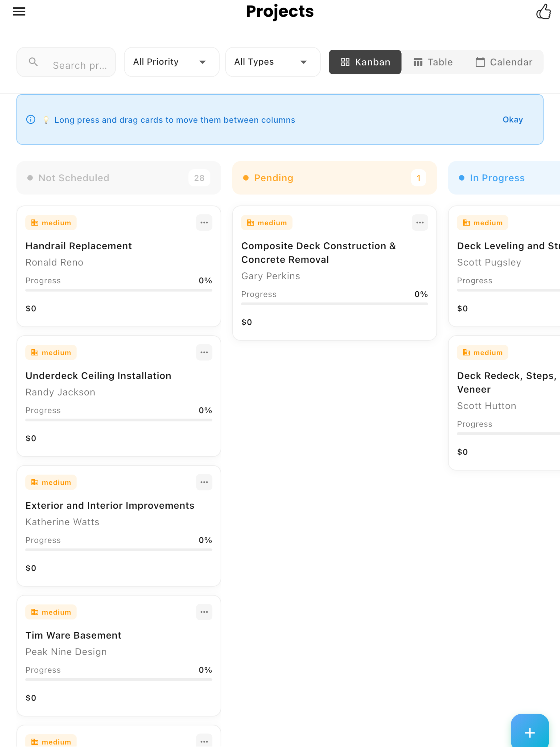Open the Handrail Replacement project title
Image resolution: width=560 pixels, height=747 pixels.
(79, 246)
